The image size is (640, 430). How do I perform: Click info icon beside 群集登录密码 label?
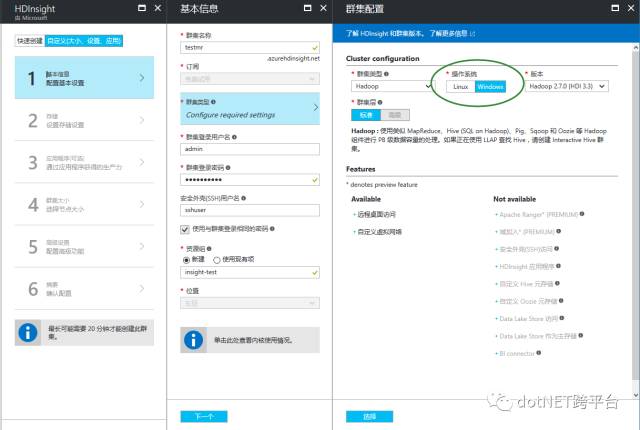(x=228, y=168)
